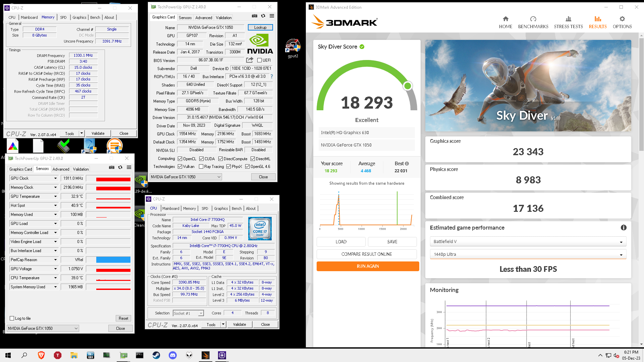
Task: Open GPU-Z Graphics Card hamburger menu
Action: 272,16
